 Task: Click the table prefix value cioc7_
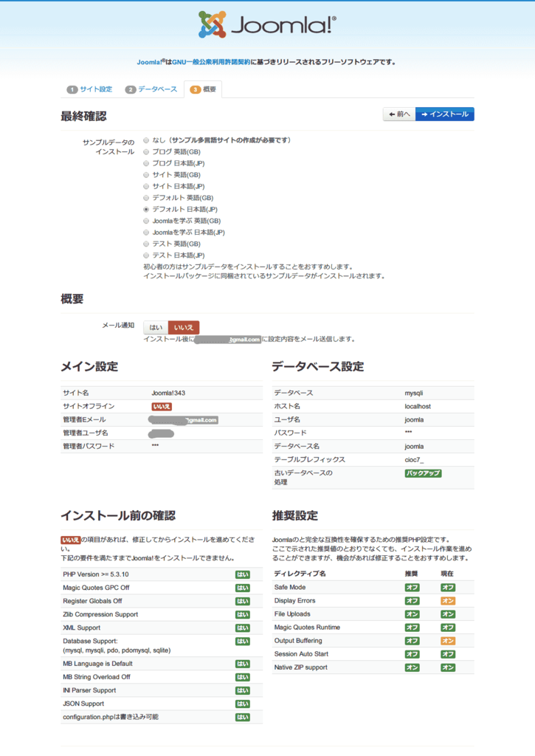click(414, 460)
